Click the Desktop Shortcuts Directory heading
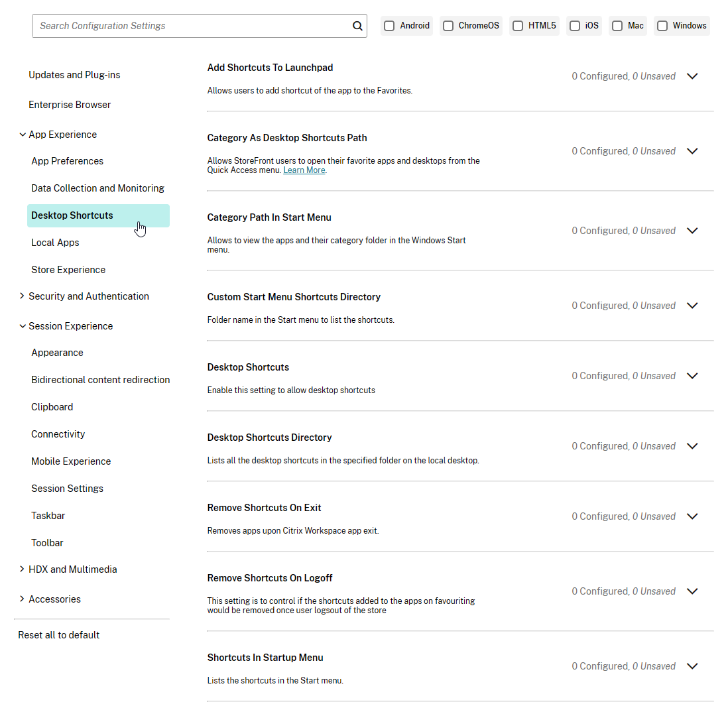Viewport: 728px width, 706px height. (269, 438)
